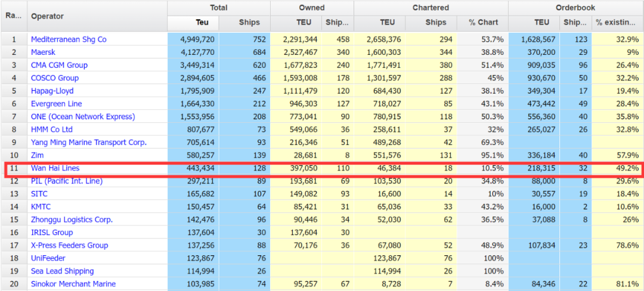This screenshot has height=291, width=644.
Task: Select the Wan Hai orderbook TEU 218,315
Action: [541, 168]
